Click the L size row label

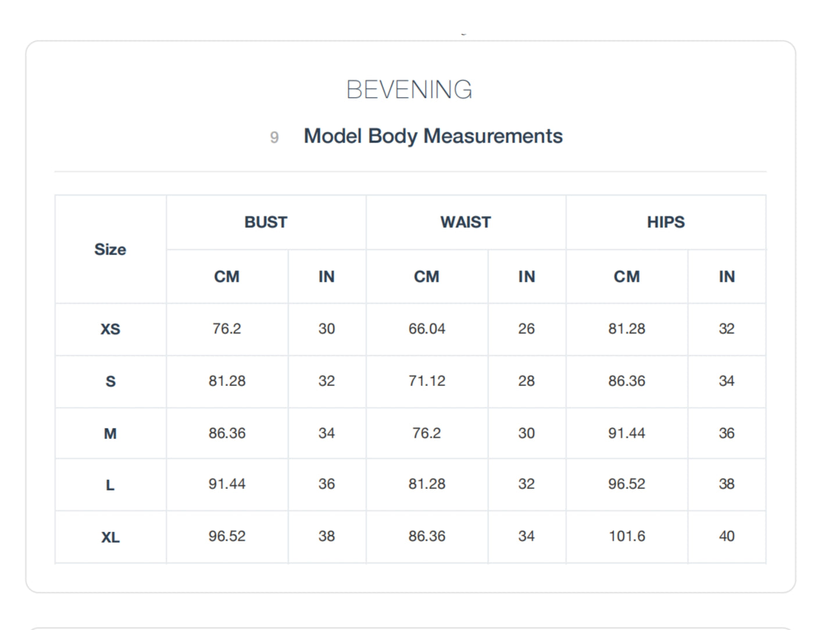(110, 485)
